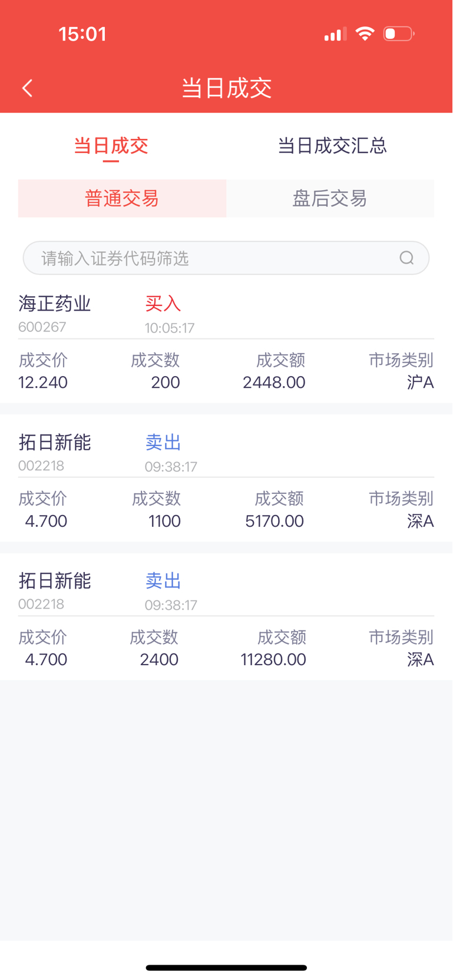Image resolution: width=453 pixels, height=980 pixels.
Task: Tap the 卖出 label at first 拓日新能 entry
Action: click(x=163, y=442)
